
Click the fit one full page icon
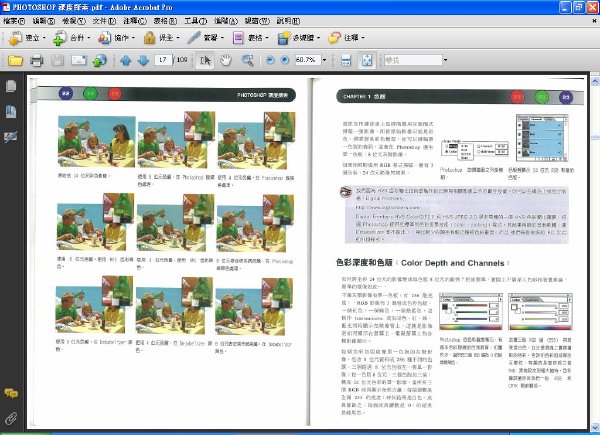click(x=367, y=60)
